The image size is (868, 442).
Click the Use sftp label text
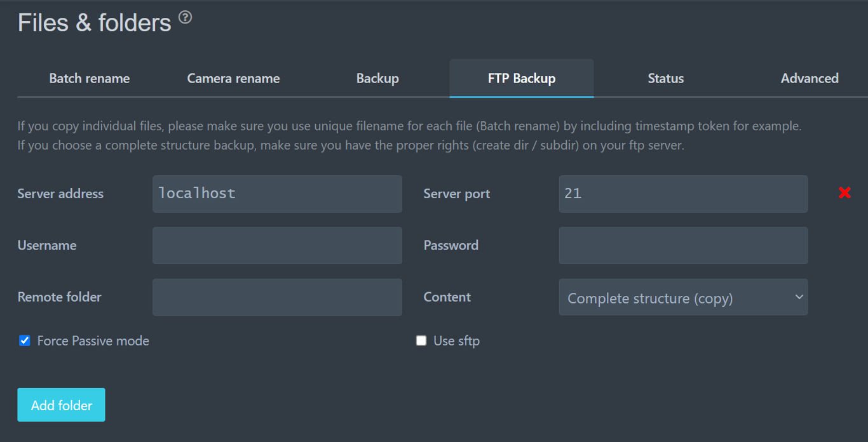click(456, 341)
